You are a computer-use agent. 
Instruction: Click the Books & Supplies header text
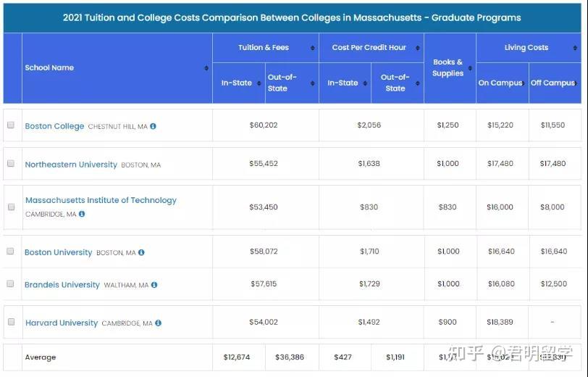(x=448, y=67)
